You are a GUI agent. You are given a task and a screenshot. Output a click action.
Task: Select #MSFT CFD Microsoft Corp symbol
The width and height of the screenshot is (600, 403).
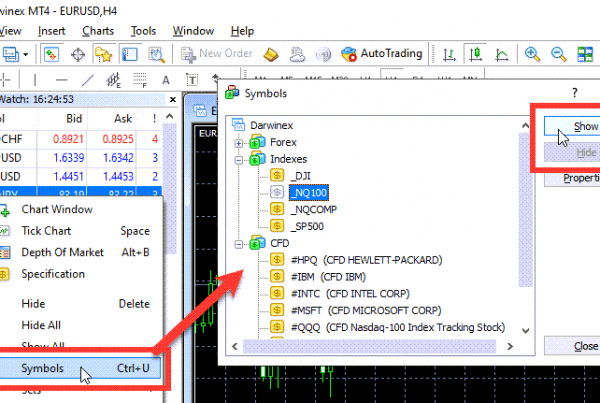366,310
